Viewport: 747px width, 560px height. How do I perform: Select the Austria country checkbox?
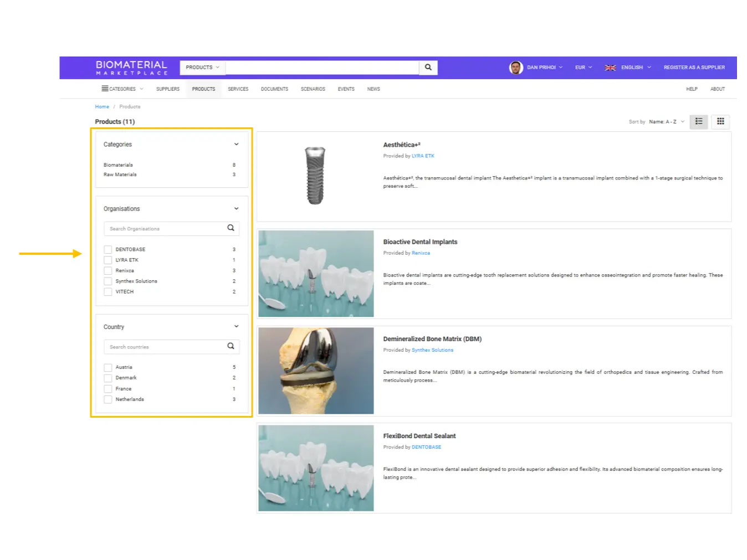(108, 368)
